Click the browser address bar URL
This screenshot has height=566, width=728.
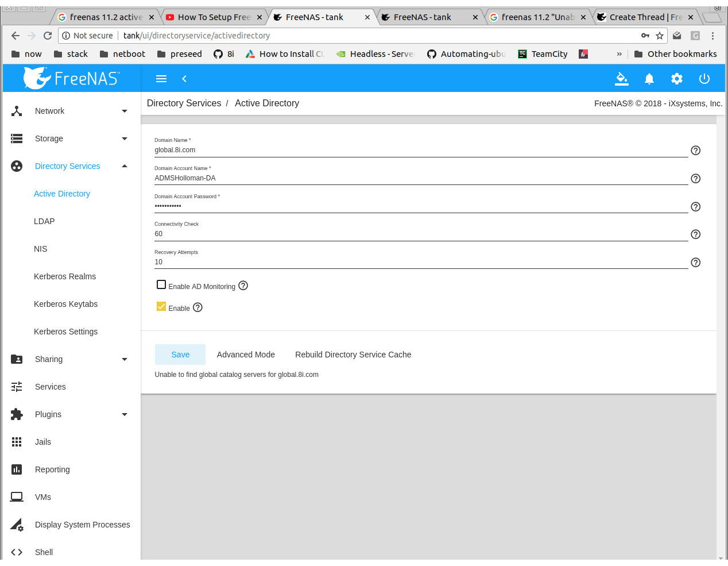pyautogui.click(x=196, y=36)
